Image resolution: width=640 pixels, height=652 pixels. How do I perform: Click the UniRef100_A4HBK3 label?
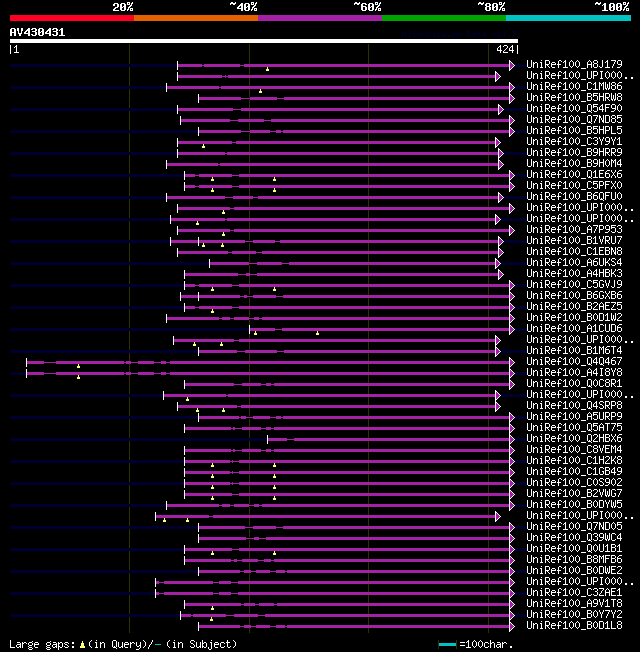[x=574, y=274]
